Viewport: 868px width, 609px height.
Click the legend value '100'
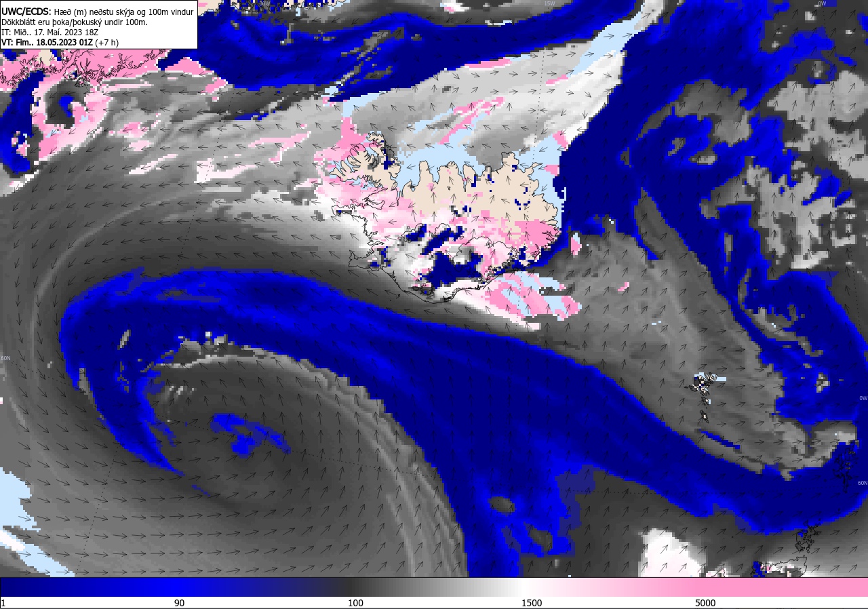[x=355, y=603]
